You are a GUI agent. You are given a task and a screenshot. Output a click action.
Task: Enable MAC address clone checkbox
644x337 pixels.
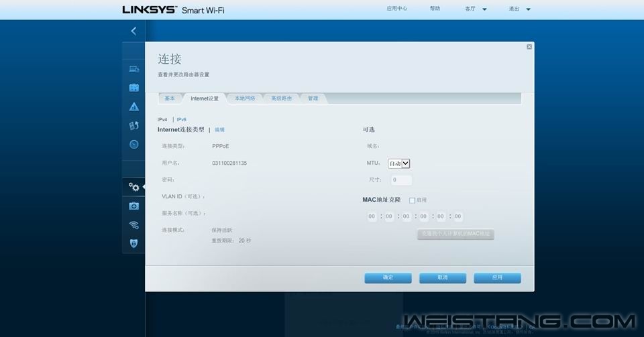tap(412, 200)
